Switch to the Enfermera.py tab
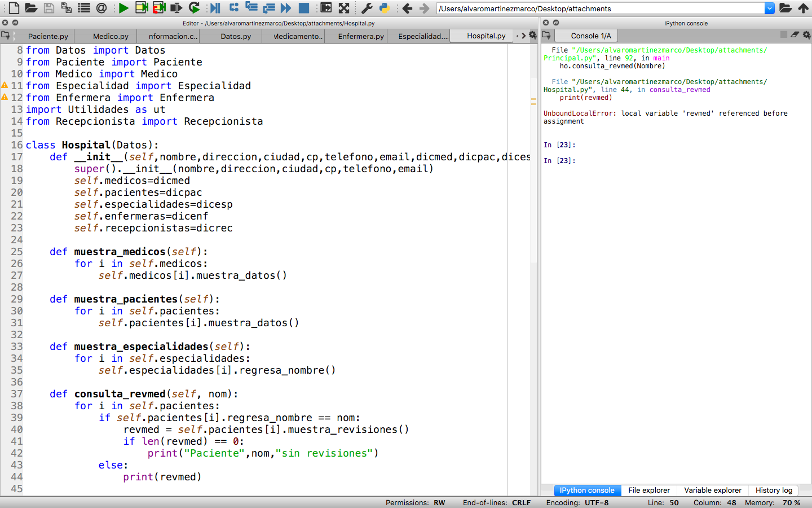This screenshot has width=812, height=508. click(361, 36)
